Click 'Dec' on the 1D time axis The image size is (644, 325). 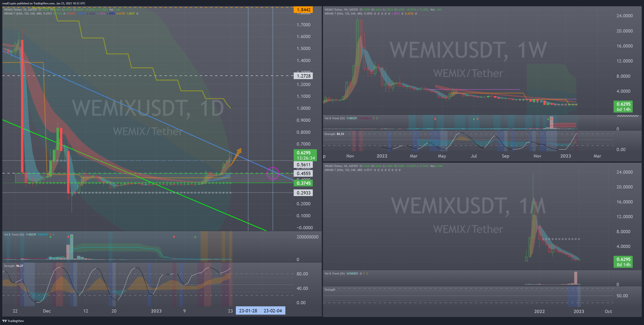point(47,311)
